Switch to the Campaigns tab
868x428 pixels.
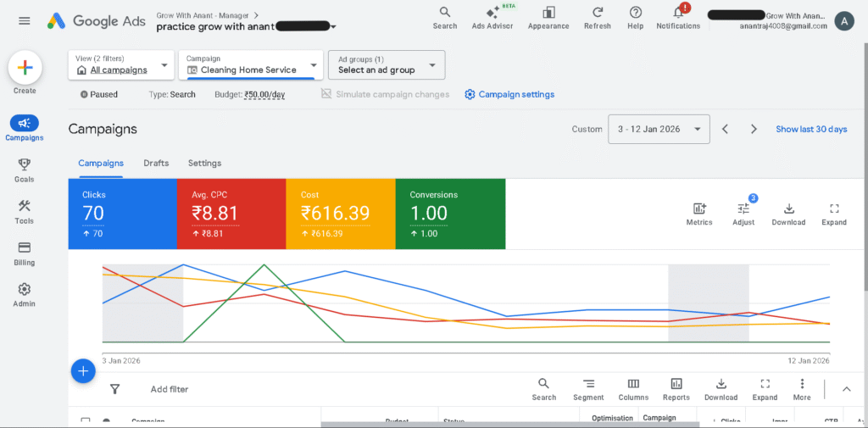(101, 164)
